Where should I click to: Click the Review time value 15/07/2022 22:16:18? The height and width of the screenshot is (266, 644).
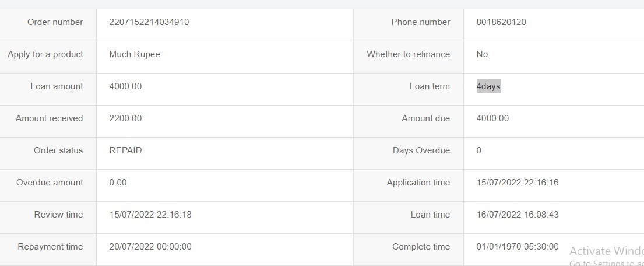[x=150, y=215]
